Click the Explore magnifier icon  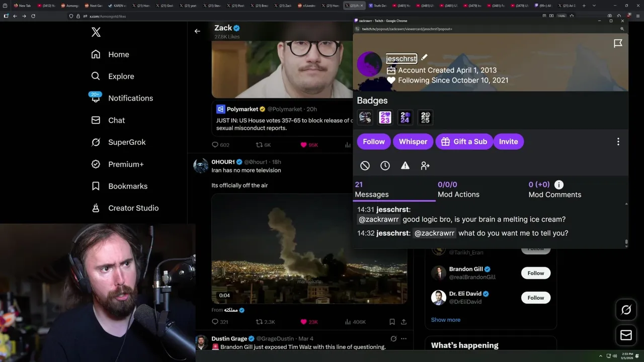coord(96,76)
